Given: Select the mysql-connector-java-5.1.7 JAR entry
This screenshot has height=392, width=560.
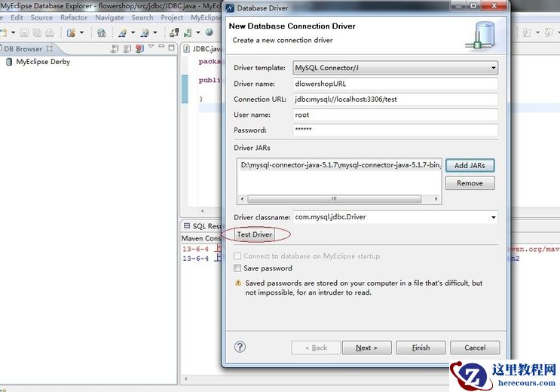Looking at the screenshot, I should [341, 165].
